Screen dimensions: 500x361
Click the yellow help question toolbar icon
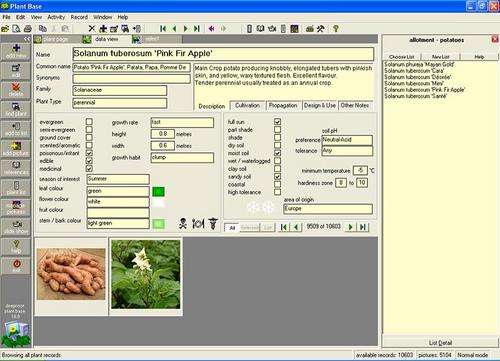point(336,29)
